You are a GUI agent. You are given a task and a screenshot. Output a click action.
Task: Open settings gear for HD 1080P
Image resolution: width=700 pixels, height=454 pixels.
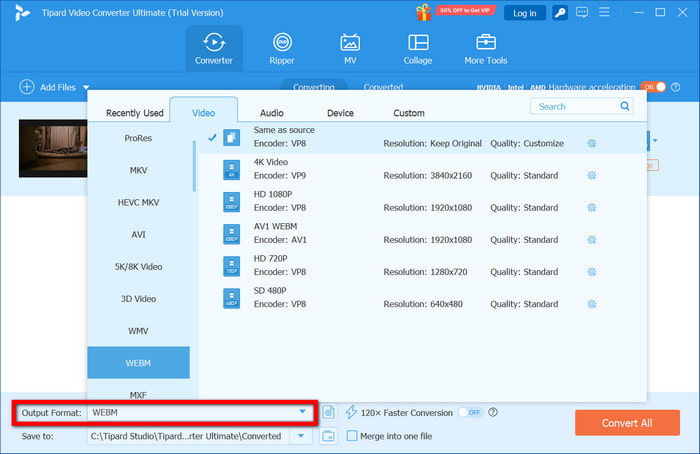click(x=592, y=208)
